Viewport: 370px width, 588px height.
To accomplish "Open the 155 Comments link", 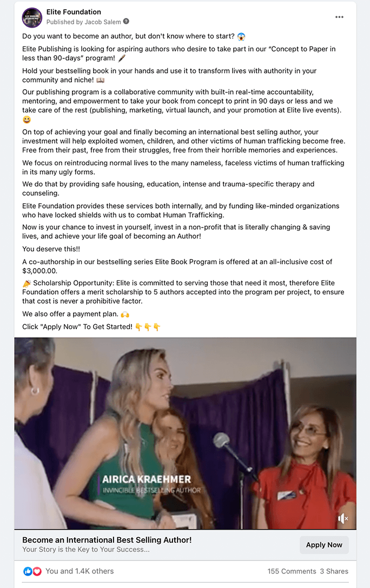I will (292, 571).
